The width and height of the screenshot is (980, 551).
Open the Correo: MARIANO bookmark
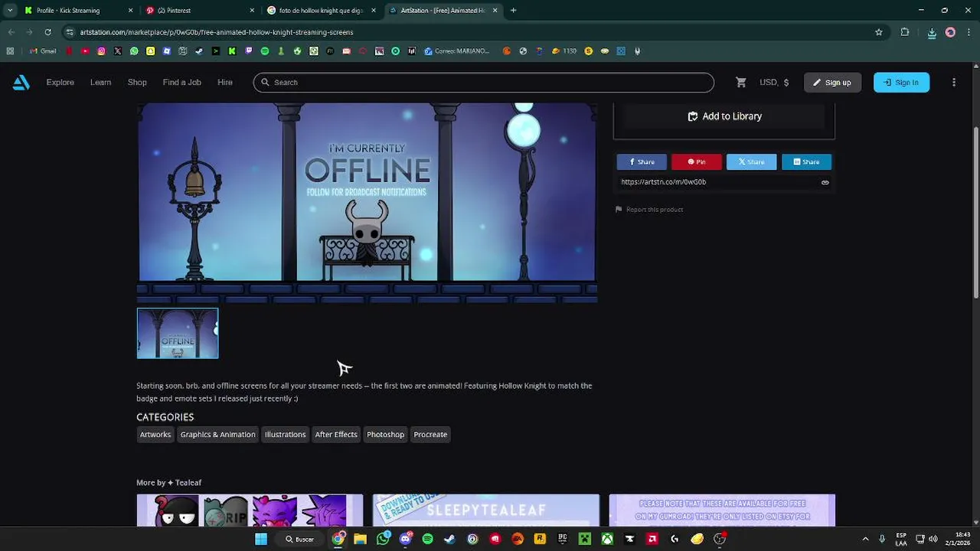(x=456, y=51)
